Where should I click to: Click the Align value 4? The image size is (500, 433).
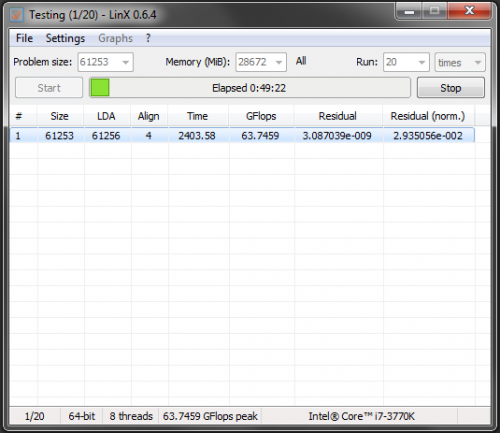[x=149, y=136]
